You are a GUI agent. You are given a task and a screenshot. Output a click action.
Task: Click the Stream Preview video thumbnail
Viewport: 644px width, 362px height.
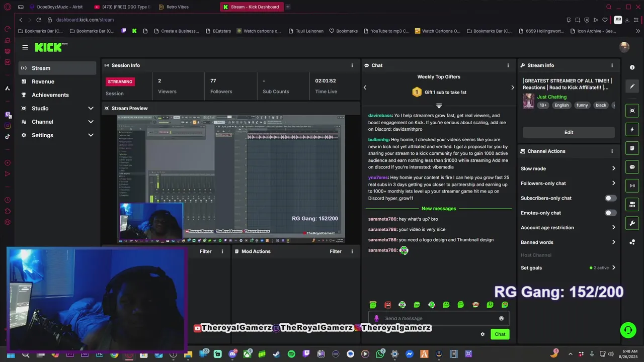tap(231, 178)
